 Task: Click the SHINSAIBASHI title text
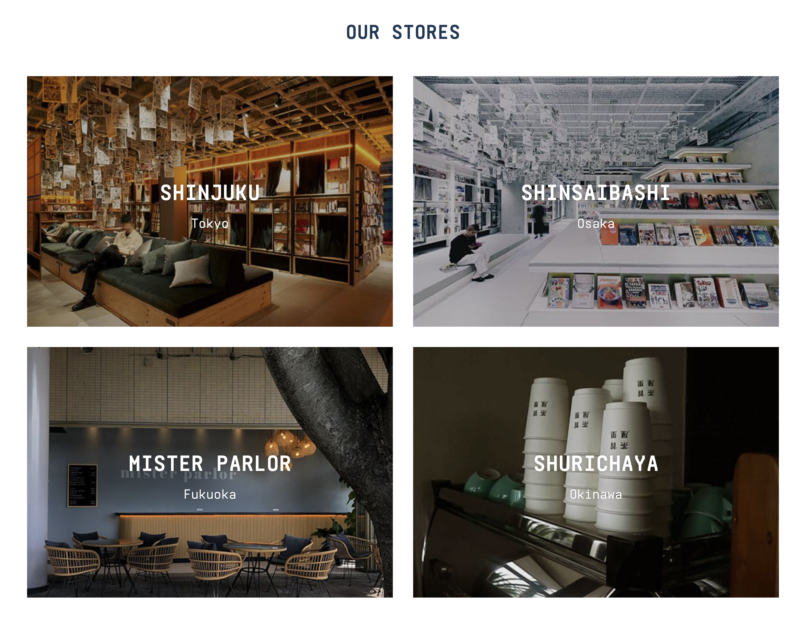coord(596,193)
